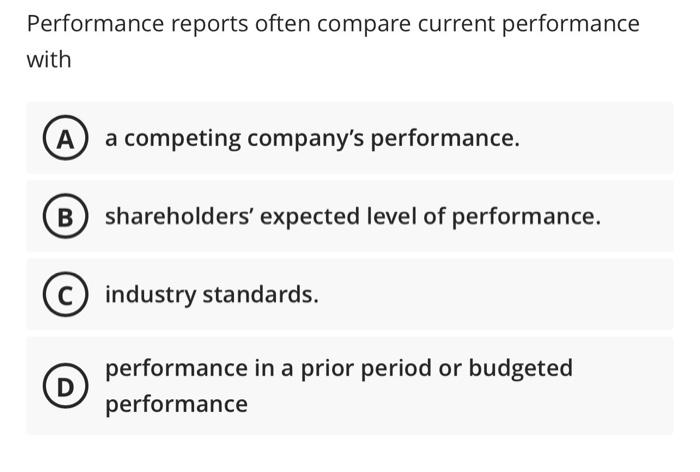Select answer "a competing company's performance."
Image resolution: width=700 pixels, height=472 pixels.
click(312, 138)
